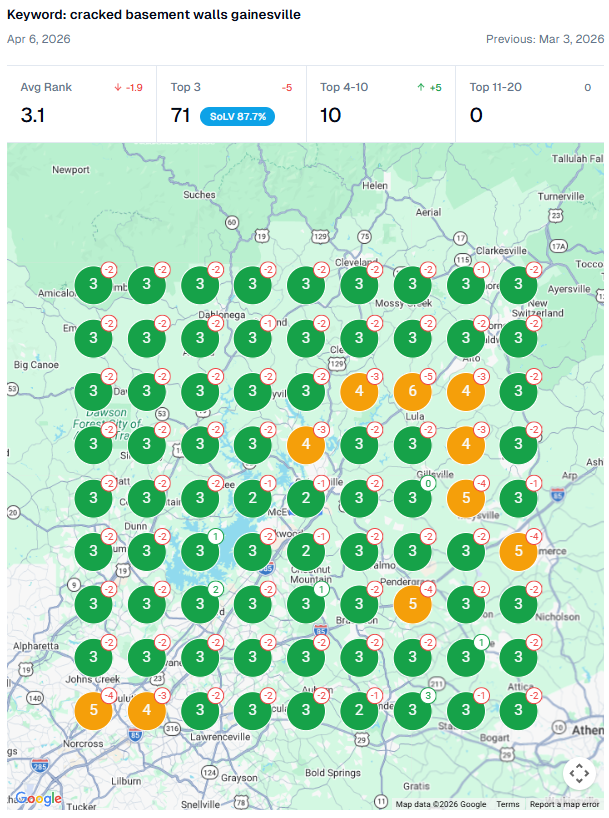Open the Top 3 stat card

pyautogui.click(x=231, y=104)
